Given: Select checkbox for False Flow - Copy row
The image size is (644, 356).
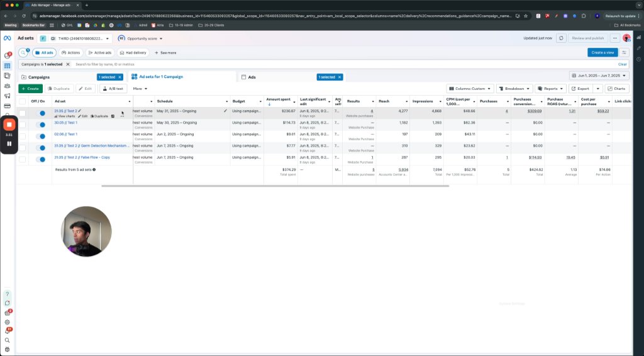Looking at the screenshot, I should coord(22,159).
